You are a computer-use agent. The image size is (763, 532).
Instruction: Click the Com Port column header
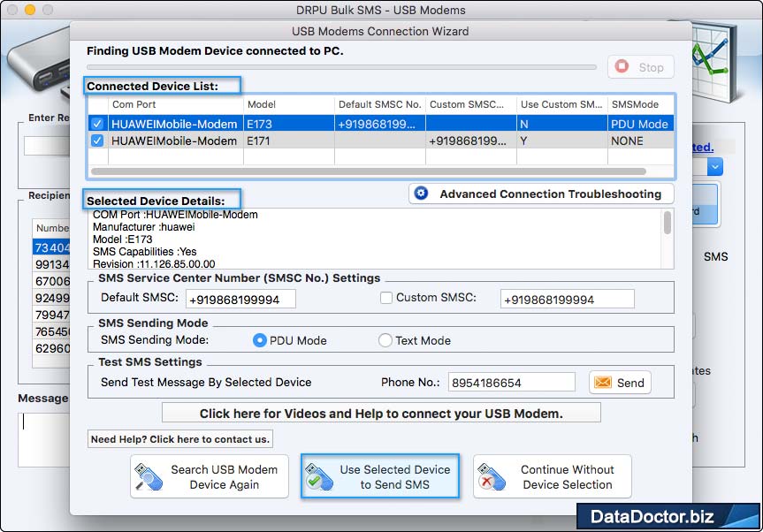[176, 104]
